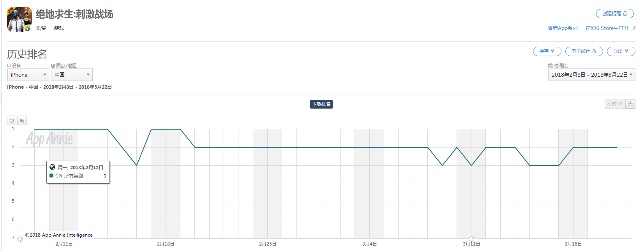The height and width of the screenshot is (251, 644).
Task: Select the 下载排名 tab
Action: (x=321, y=104)
